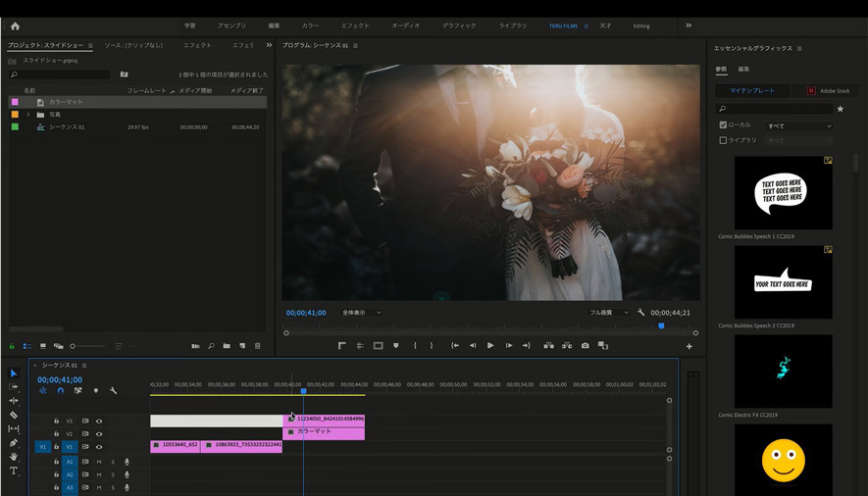The height and width of the screenshot is (496, 868).
Task: Select the Track Select Forward tool
Action: pos(14,387)
